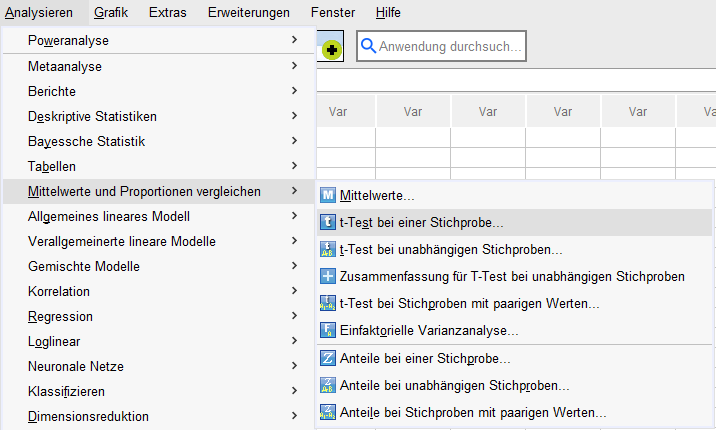Click the Anteile paarige Werte Z icon
This screenshot has width=716, height=430.
click(x=327, y=412)
